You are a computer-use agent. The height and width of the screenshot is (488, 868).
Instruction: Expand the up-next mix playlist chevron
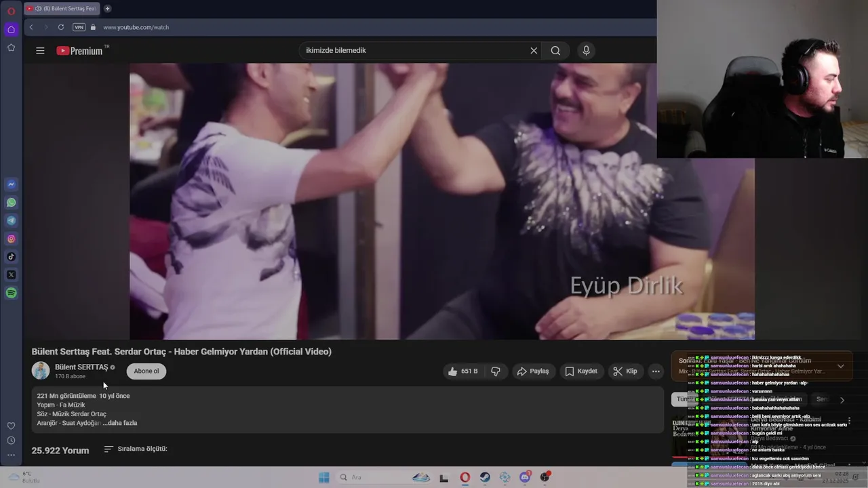[x=841, y=366]
